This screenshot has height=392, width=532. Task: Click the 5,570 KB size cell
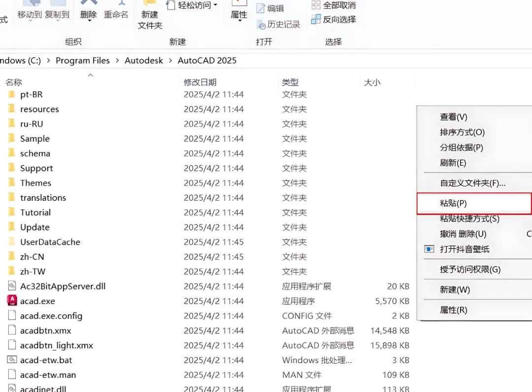[392, 301]
